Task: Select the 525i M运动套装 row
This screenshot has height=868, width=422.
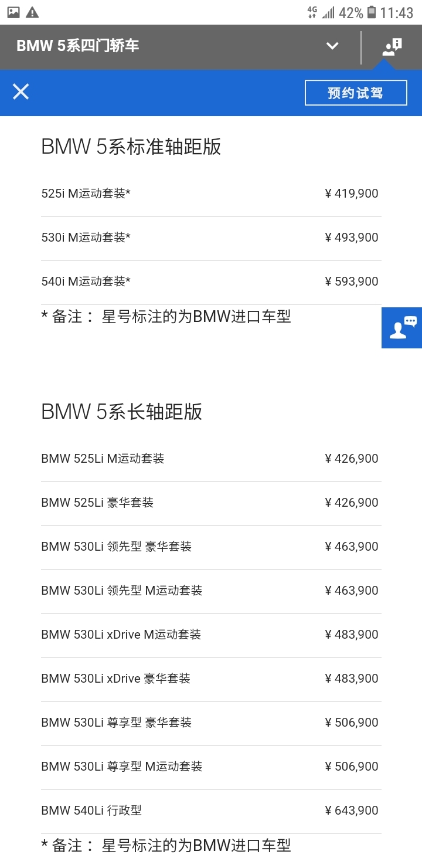Action: [211, 194]
